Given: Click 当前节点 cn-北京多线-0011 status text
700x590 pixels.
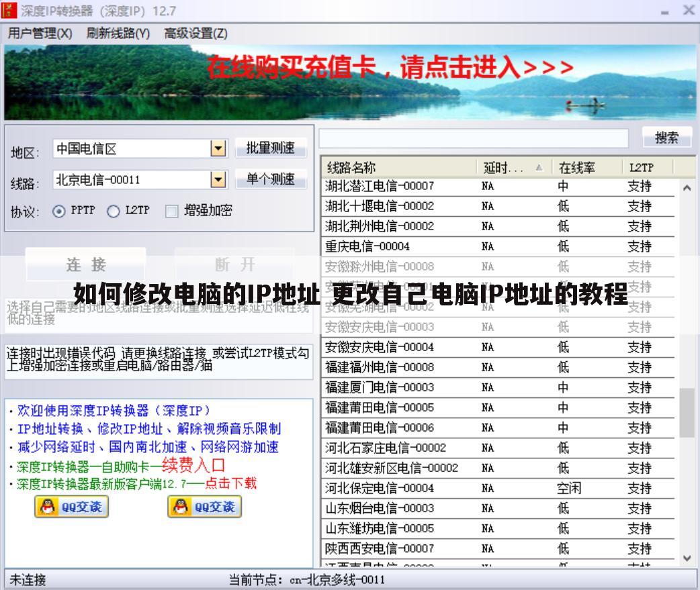Looking at the screenshot, I should click(x=307, y=580).
